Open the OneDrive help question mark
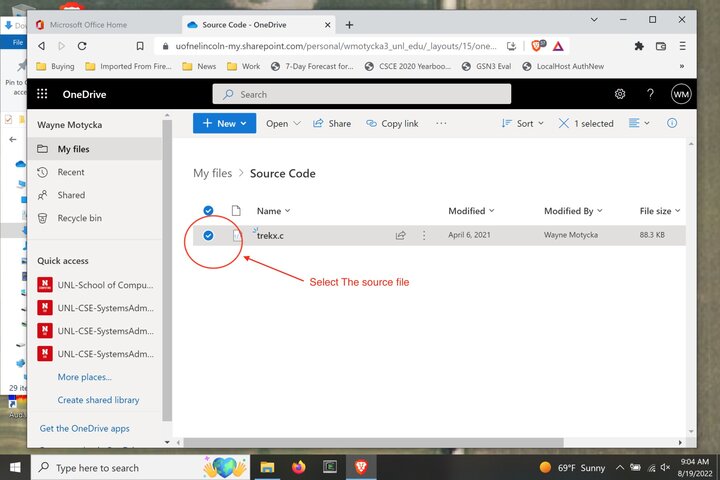 [650, 94]
